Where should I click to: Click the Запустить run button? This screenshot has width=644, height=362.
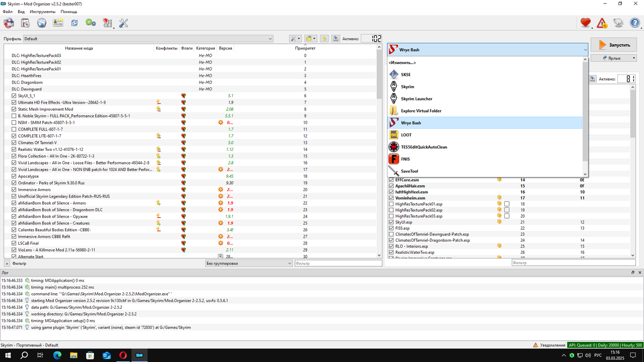tap(614, 44)
